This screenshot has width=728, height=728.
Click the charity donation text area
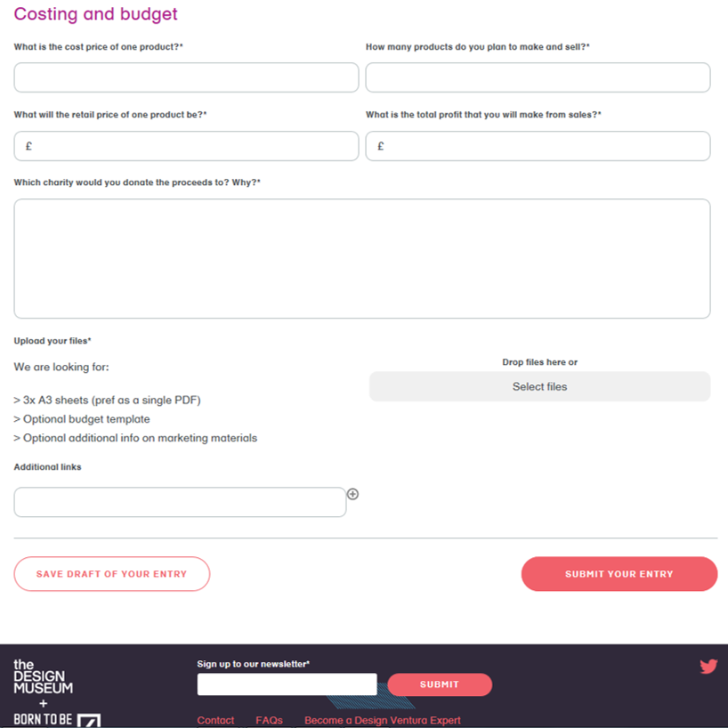(361, 258)
